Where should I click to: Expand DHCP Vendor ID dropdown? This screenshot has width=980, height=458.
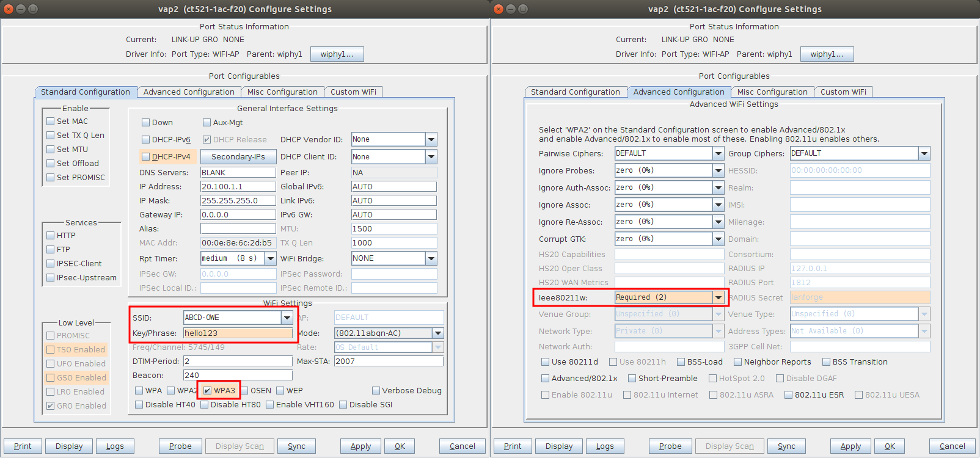431,139
